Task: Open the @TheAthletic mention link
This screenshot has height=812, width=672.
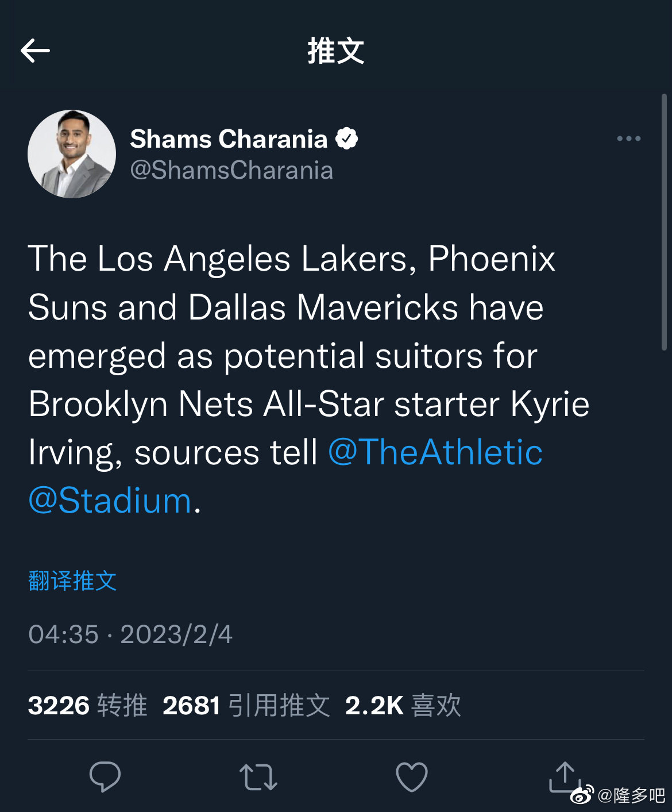Action: (435, 452)
